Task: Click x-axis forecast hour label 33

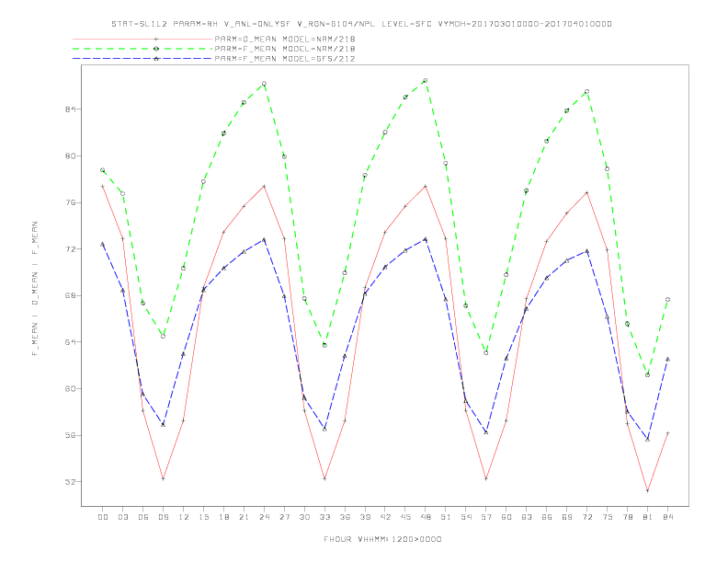Action: 324,517
